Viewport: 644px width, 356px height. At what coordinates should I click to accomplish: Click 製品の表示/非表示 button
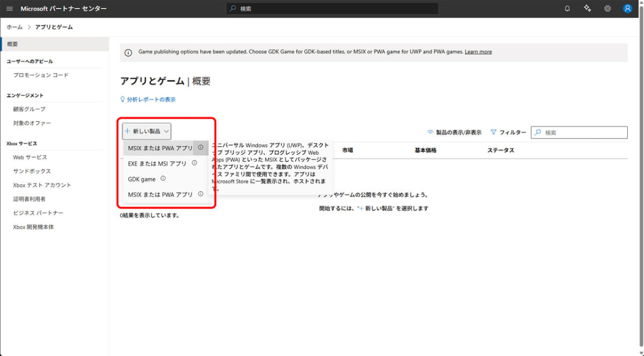click(x=454, y=132)
